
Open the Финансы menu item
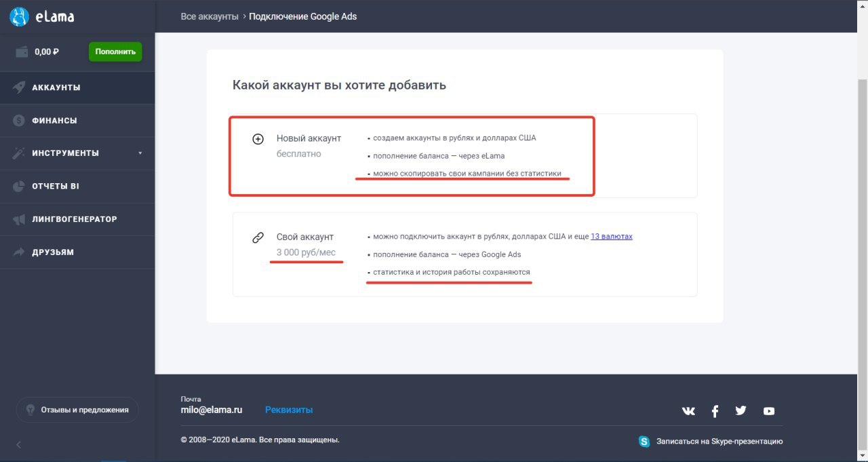77,121
